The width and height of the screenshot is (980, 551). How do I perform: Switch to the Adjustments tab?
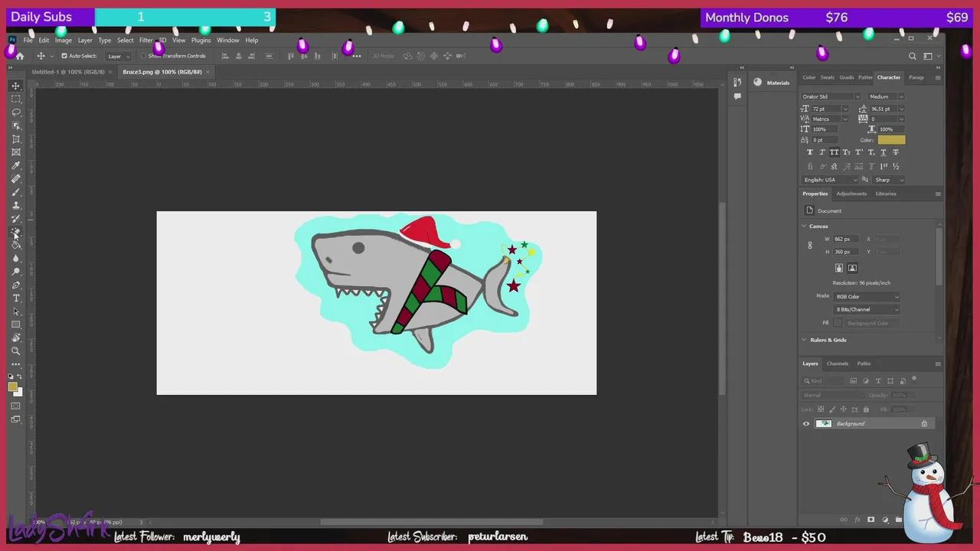(x=851, y=194)
